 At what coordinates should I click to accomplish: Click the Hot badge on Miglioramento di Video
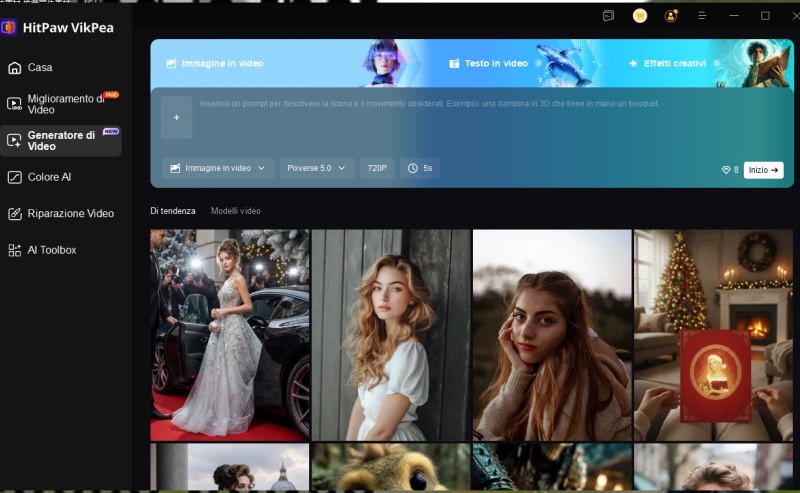coord(111,94)
